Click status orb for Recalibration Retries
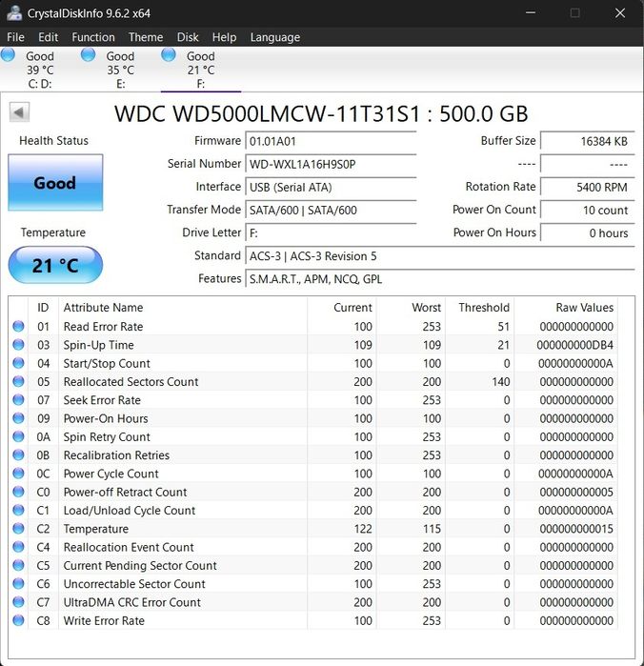 (x=18, y=454)
